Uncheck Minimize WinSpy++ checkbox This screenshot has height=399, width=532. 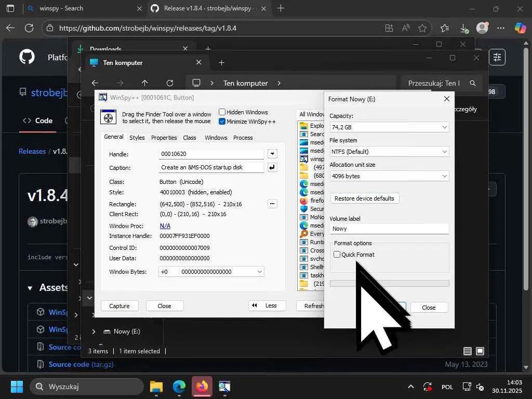click(x=222, y=122)
